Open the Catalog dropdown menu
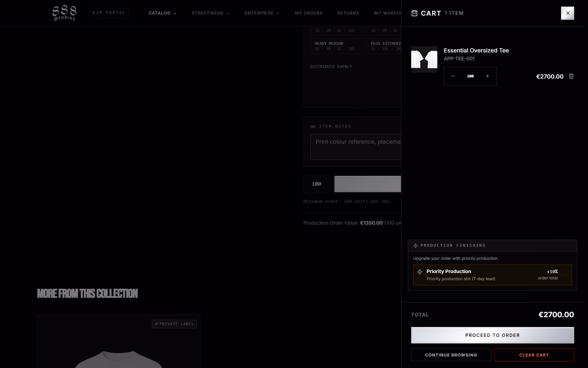This screenshot has height=368, width=588. (163, 13)
